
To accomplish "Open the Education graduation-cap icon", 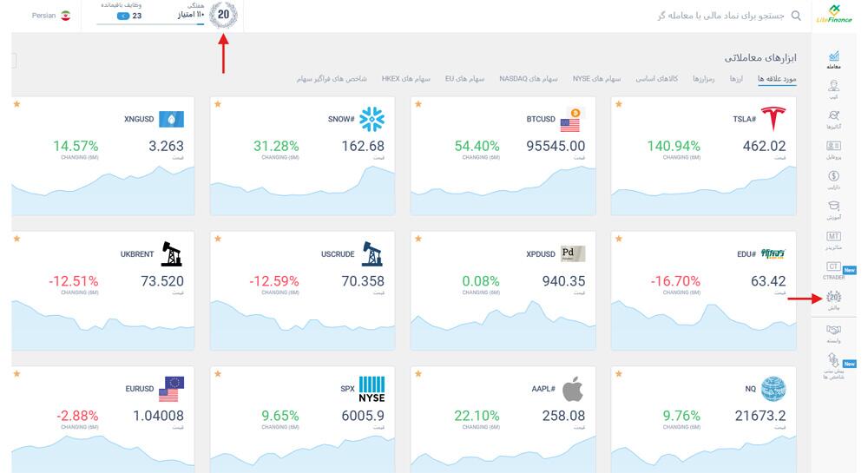I will point(833,209).
